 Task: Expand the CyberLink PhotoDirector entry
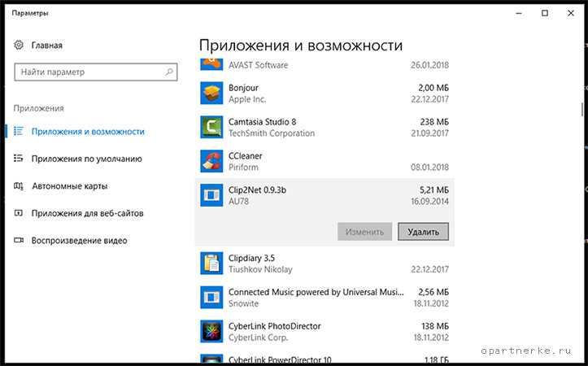pyautogui.click(x=325, y=332)
